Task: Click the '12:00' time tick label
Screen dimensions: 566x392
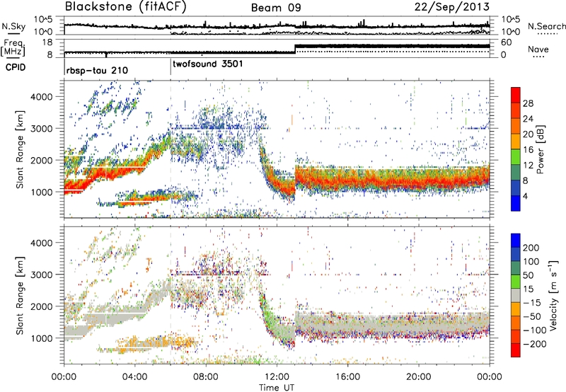Action: point(277,377)
